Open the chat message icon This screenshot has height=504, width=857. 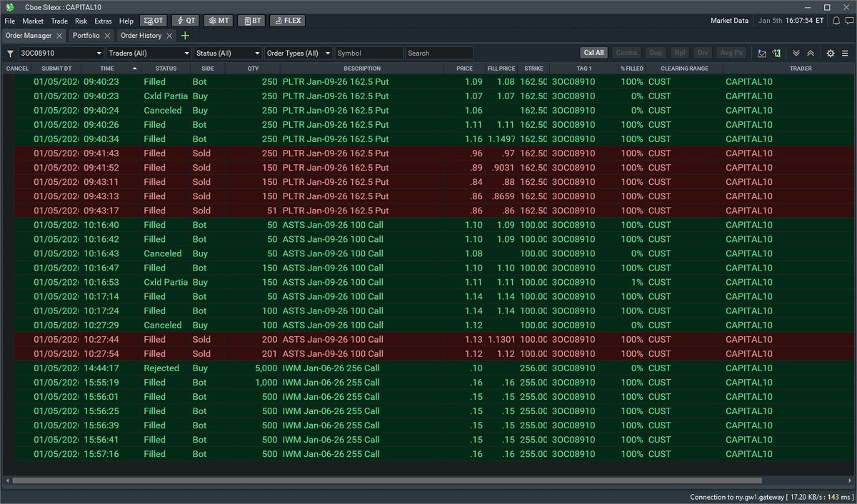pyautogui.click(x=848, y=21)
